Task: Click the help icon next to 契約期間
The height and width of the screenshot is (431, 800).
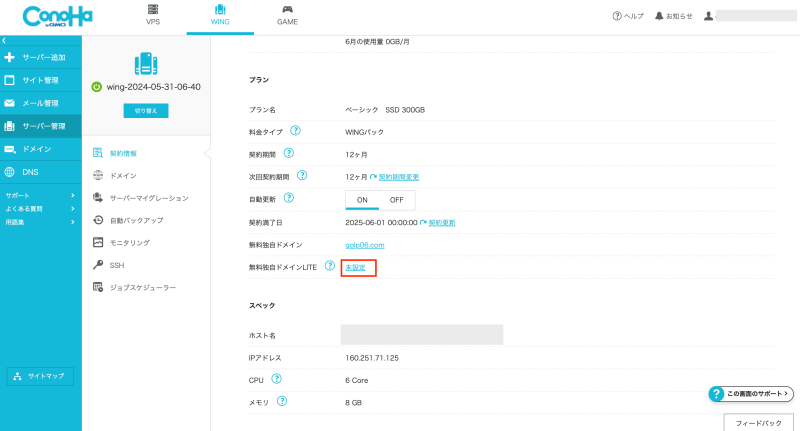Action: (289, 154)
